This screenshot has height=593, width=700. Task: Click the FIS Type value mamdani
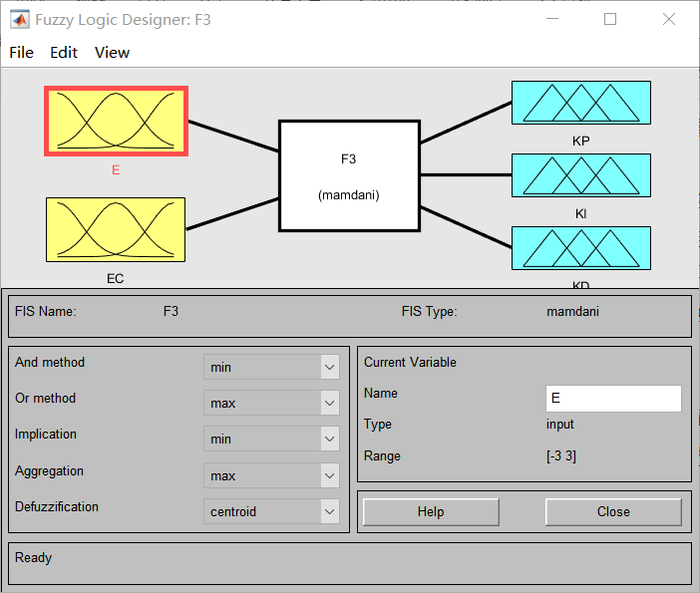pos(572,311)
